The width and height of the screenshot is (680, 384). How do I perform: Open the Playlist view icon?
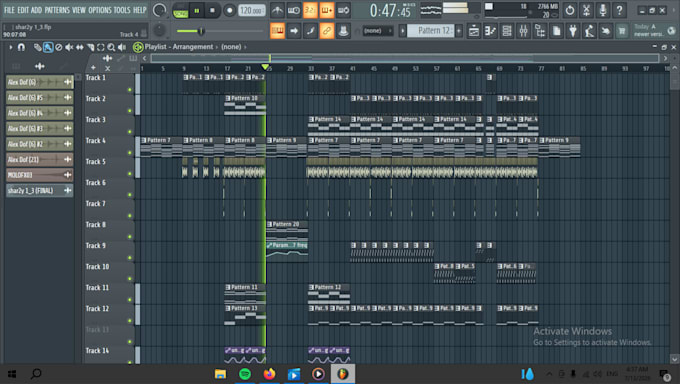point(474,31)
